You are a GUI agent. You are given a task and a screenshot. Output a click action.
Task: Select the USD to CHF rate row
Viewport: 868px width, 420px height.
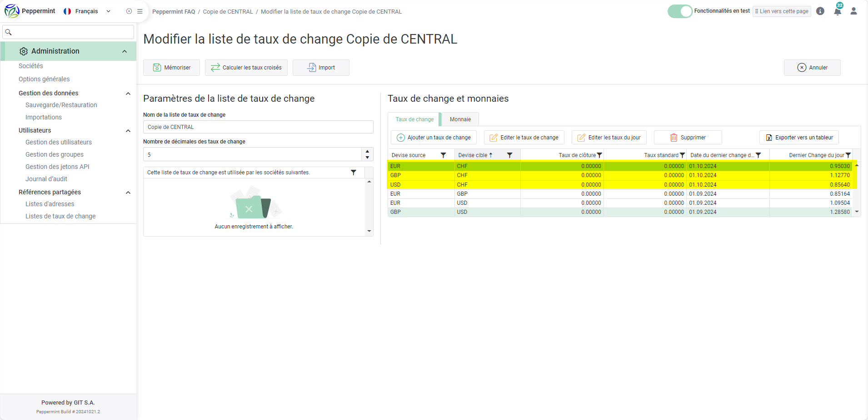[620, 185]
